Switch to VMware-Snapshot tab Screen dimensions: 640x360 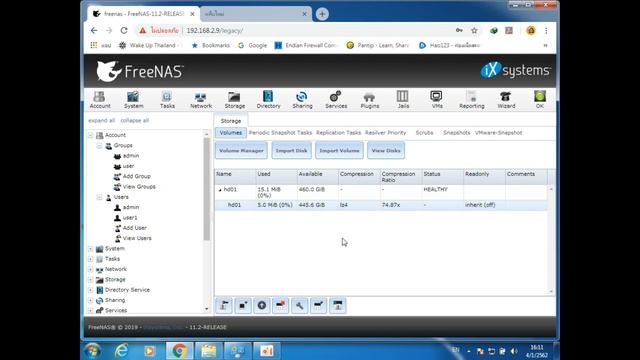pos(498,133)
